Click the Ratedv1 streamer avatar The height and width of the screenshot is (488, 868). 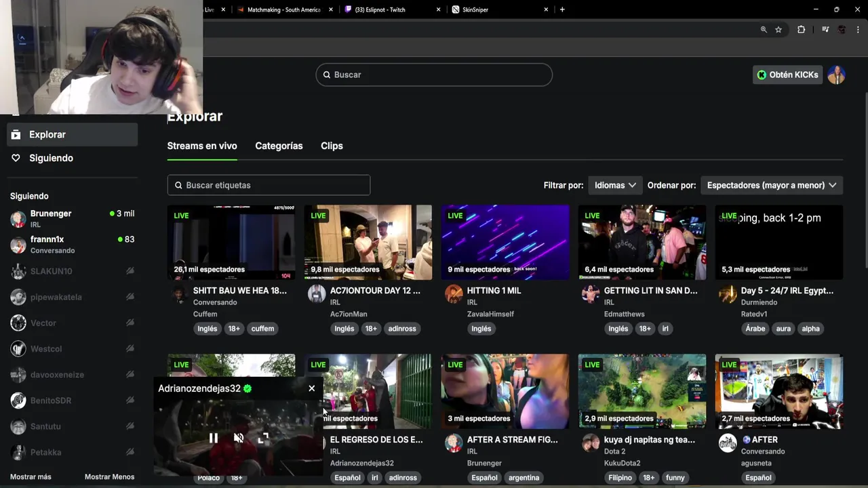[x=728, y=294]
